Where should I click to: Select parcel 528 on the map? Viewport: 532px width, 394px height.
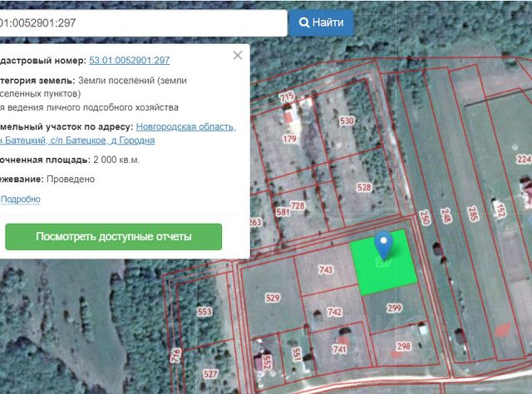(364, 187)
